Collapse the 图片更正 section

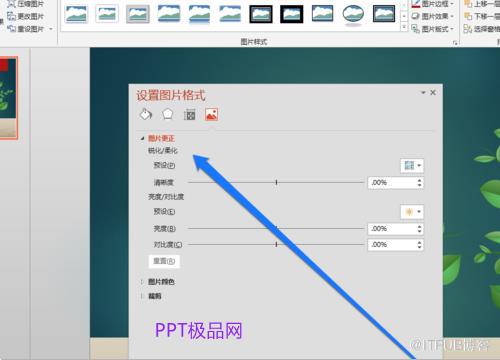pos(142,138)
